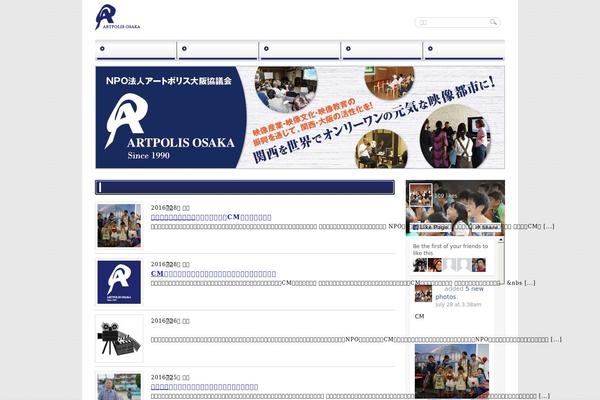The width and height of the screenshot is (600, 400).
Task: Click the 'July 28 at 3:38am' timestamp
Action: tap(458, 305)
